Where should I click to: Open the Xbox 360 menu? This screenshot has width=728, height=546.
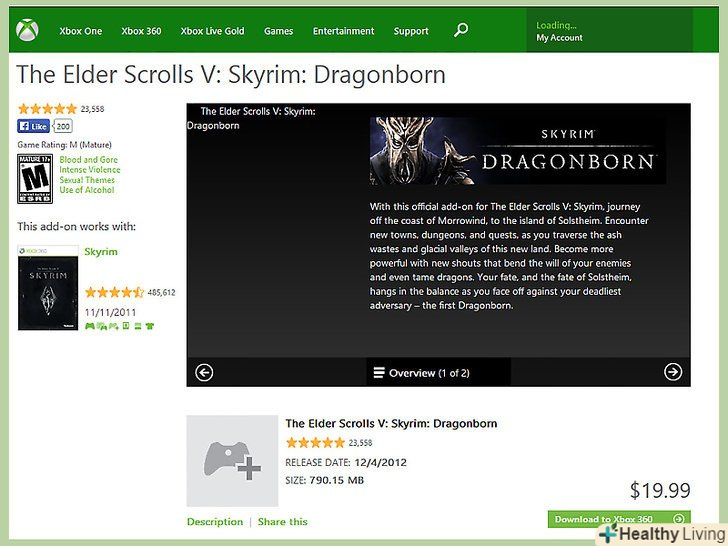[x=141, y=31]
